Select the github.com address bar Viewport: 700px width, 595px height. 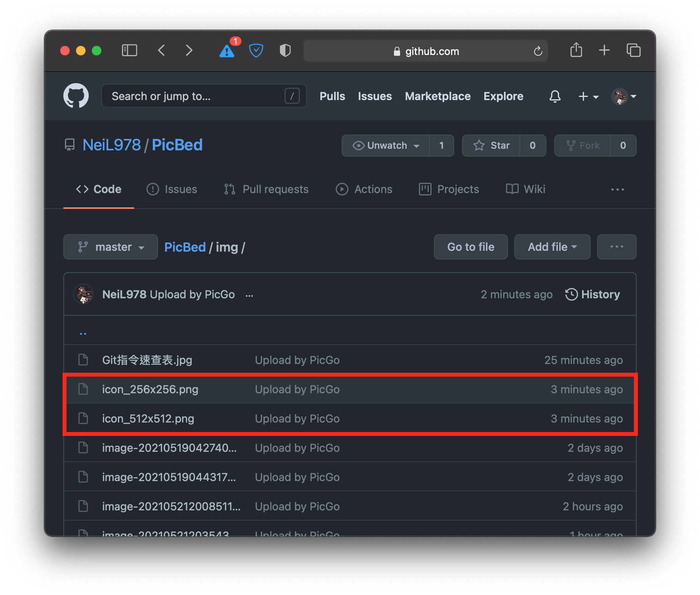tap(425, 51)
